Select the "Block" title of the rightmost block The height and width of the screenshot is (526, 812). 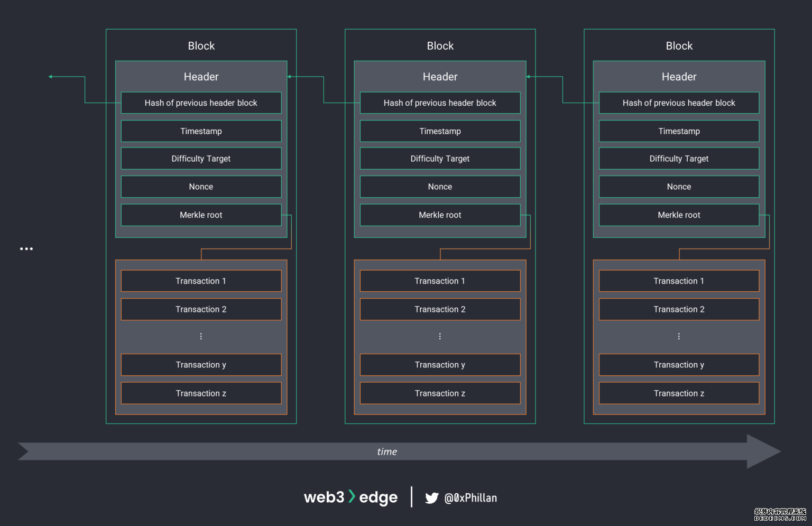coord(679,46)
